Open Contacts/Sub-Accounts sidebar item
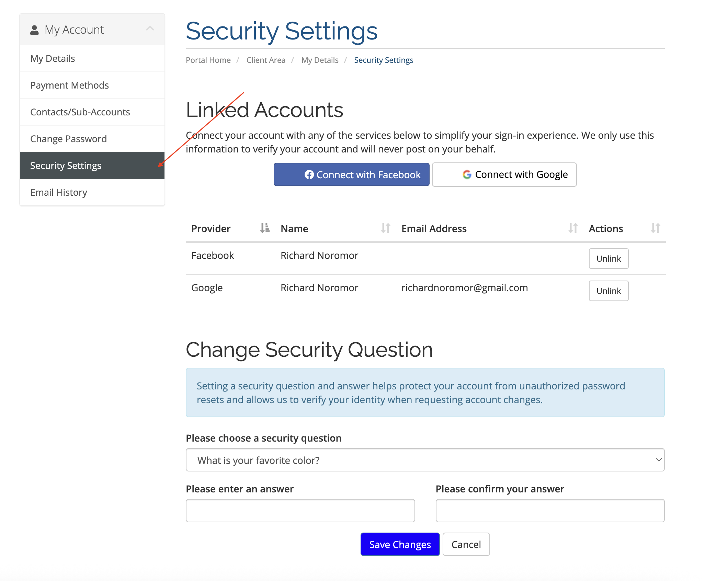728x581 pixels. (80, 112)
